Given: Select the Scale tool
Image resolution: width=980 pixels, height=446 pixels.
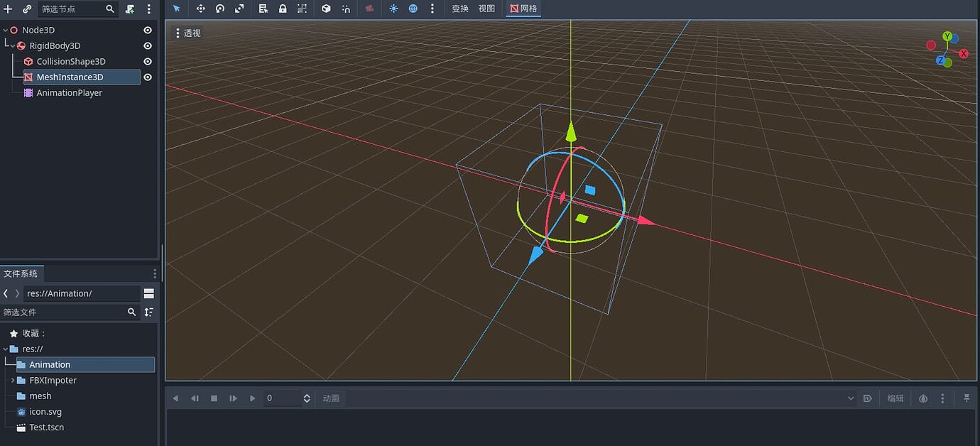Looking at the screenshot, I should click(239, 9).
